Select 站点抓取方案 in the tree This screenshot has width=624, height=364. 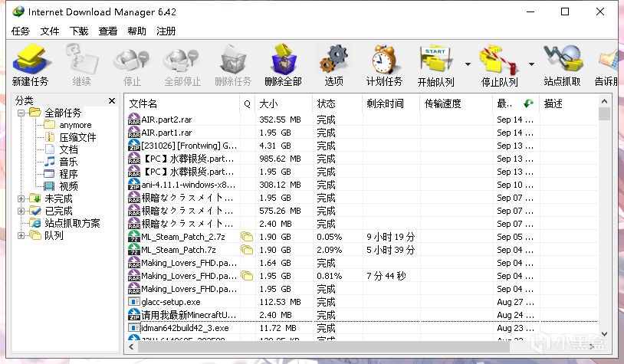click(x=72, y=223)
